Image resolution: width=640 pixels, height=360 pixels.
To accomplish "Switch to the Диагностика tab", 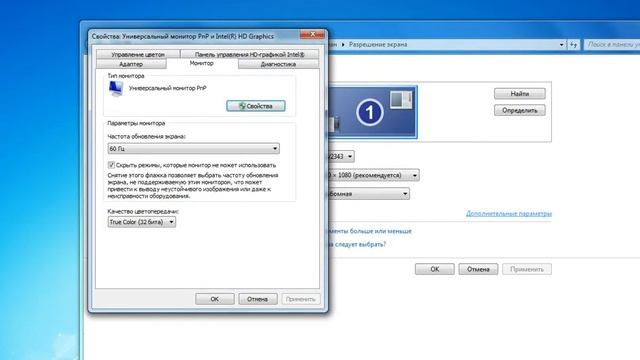I will point(278,64).
